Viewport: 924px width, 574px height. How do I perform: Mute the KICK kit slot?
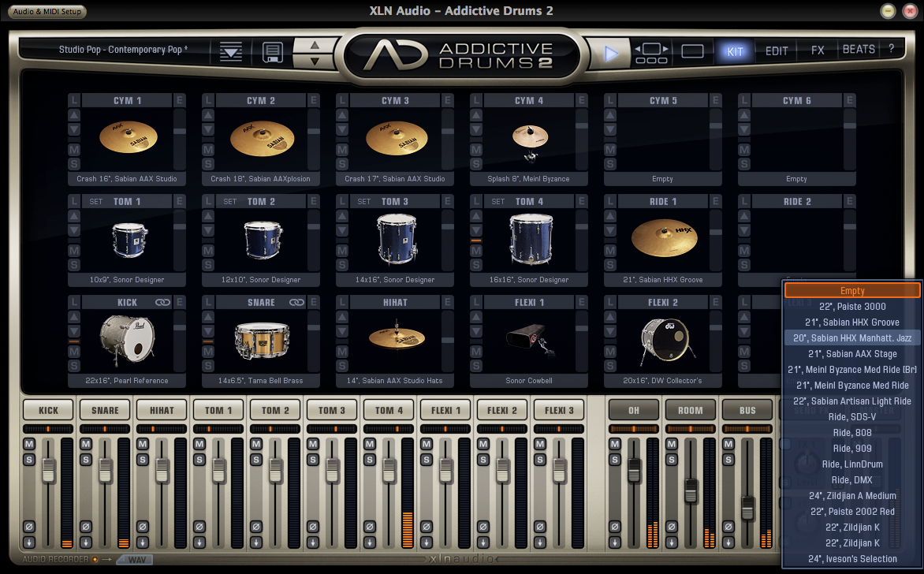(x=74, y=352)
